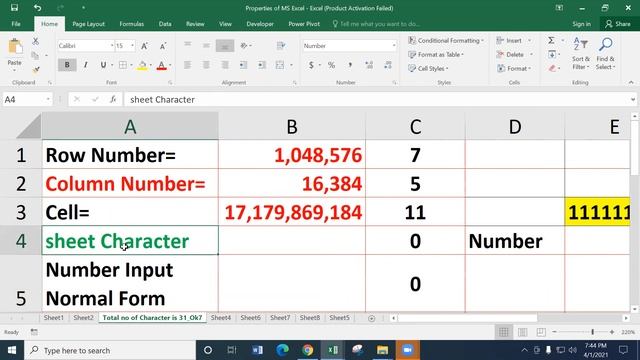Align text to the right
The image size is (640, 360).
pos(225,65)
